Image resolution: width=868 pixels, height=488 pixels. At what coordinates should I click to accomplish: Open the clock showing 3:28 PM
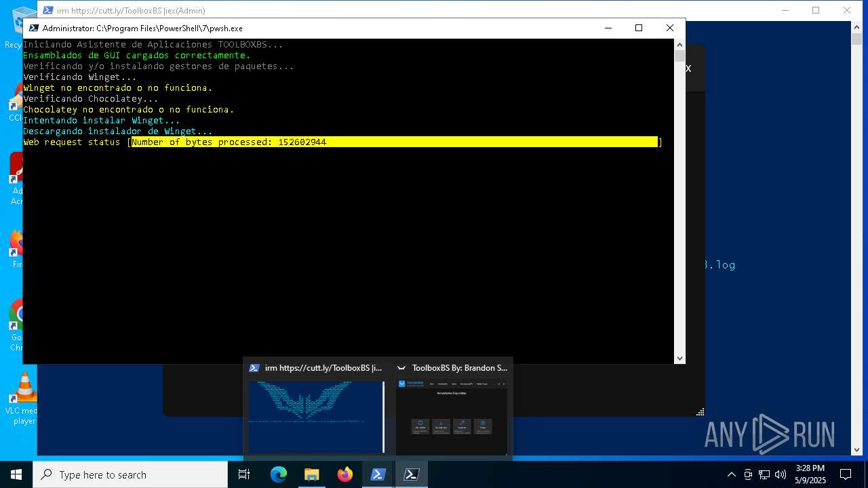[810, 474]
